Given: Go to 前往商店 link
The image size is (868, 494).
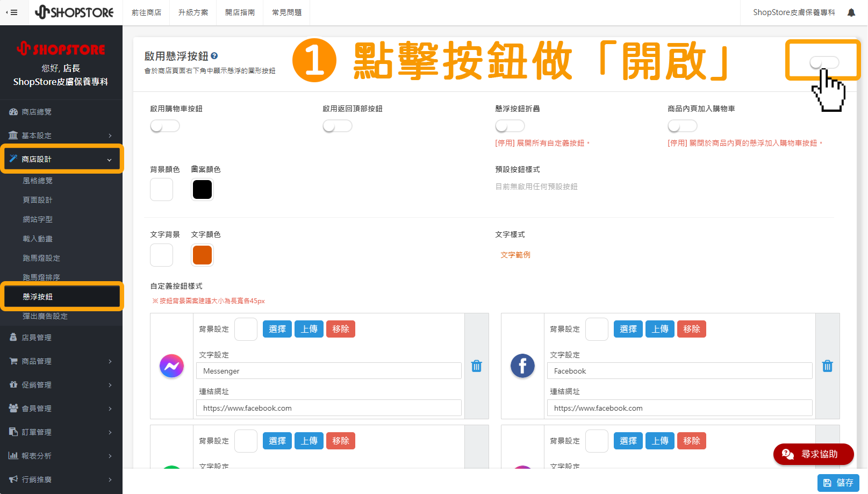Looking at the screenshot, I should click(146, 12).
